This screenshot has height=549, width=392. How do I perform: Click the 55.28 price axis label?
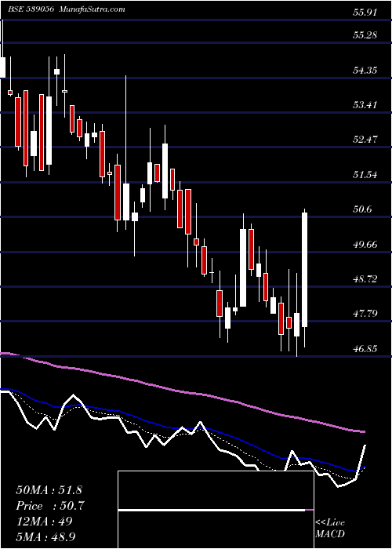365,35
